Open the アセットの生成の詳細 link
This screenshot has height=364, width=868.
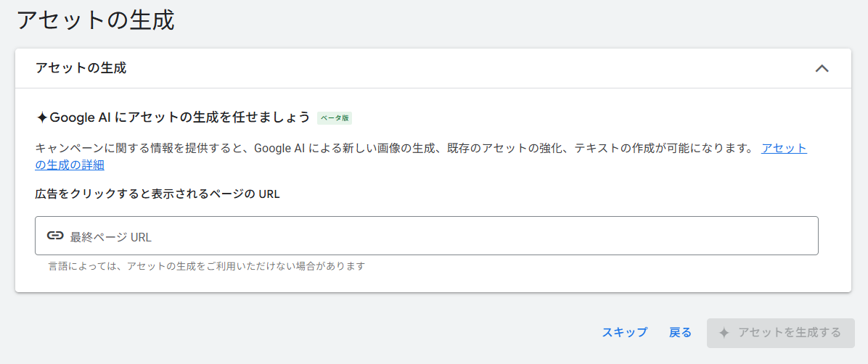pyautogui.click(x=784, y=148)
